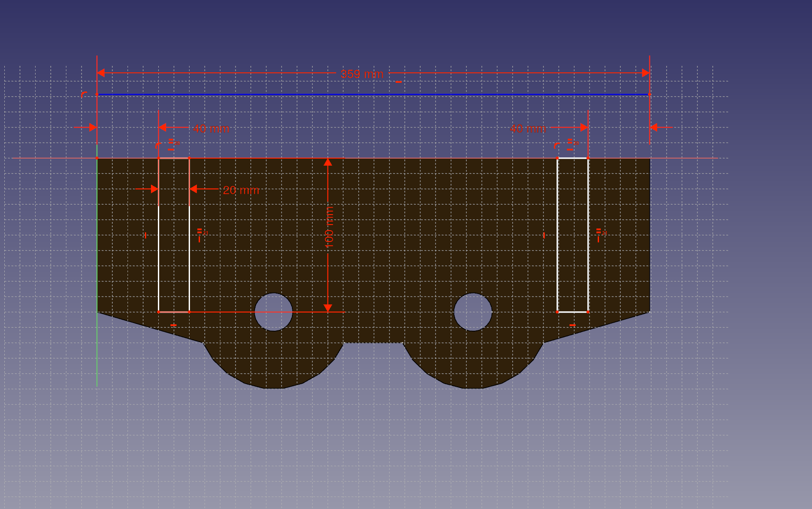The width and height of the screenshot is (812, 509).
Task: Select the 359 mm dimension label
Action: click(362, 74)
